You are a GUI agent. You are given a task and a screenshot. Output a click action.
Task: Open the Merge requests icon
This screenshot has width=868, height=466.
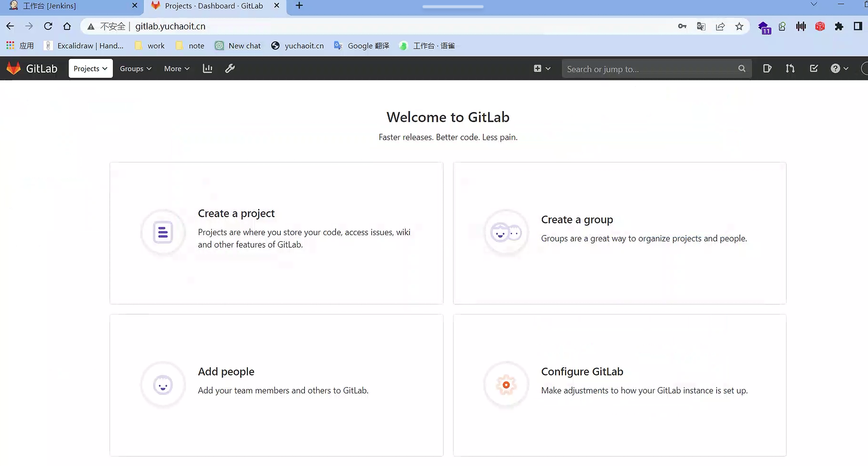790,68
